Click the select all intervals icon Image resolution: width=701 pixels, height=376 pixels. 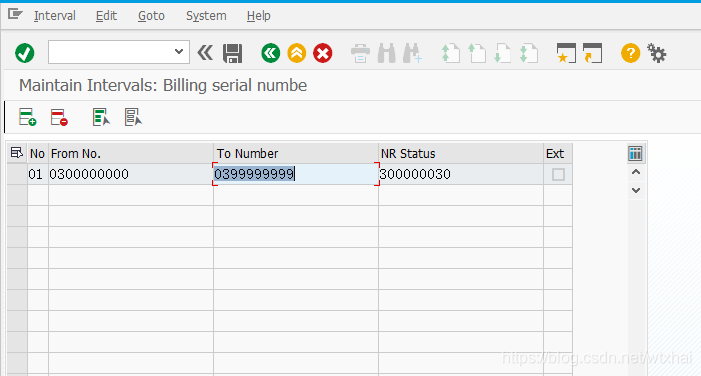pyautogui.click(x=101, y=117)
